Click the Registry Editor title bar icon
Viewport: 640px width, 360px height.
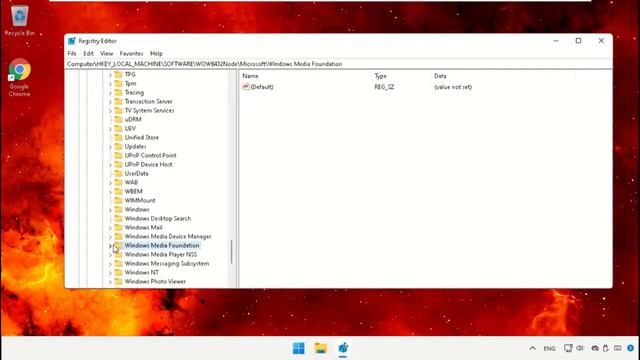click(x=72, y=41)
